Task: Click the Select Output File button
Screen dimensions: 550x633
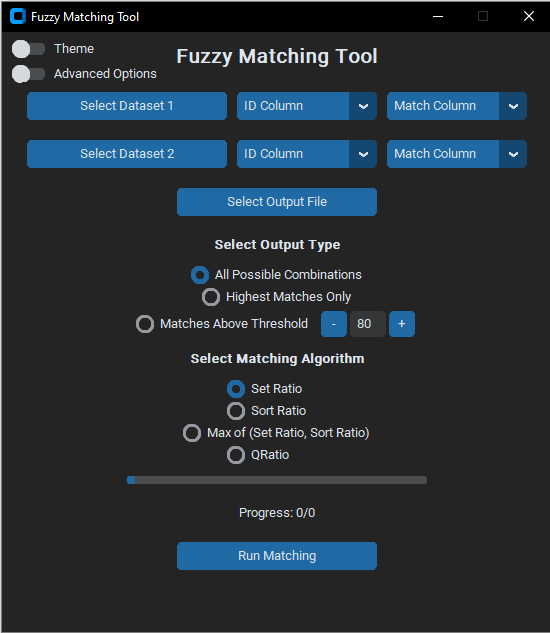Action: pyautogui.click(x=277, y=202)
